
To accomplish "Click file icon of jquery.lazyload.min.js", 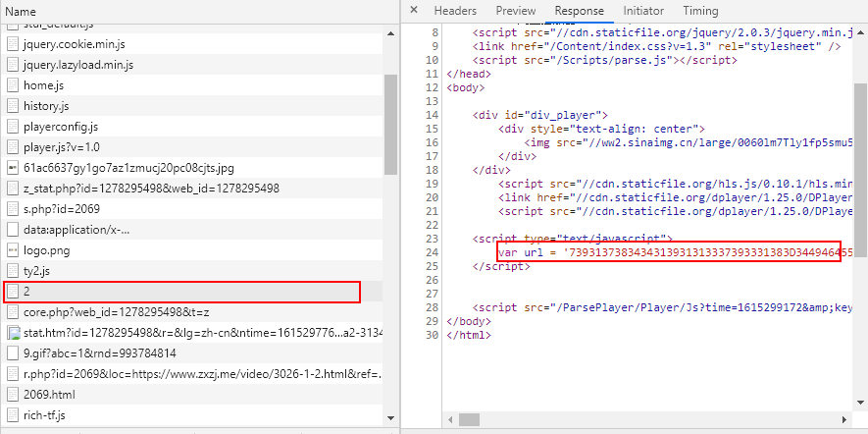I will [13, 65].
